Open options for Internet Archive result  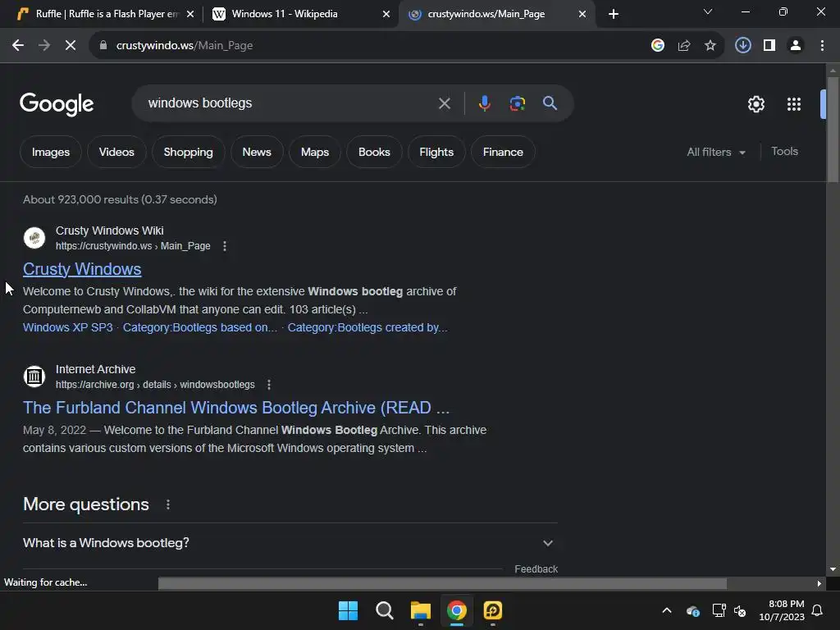click(x=269, y=385)
